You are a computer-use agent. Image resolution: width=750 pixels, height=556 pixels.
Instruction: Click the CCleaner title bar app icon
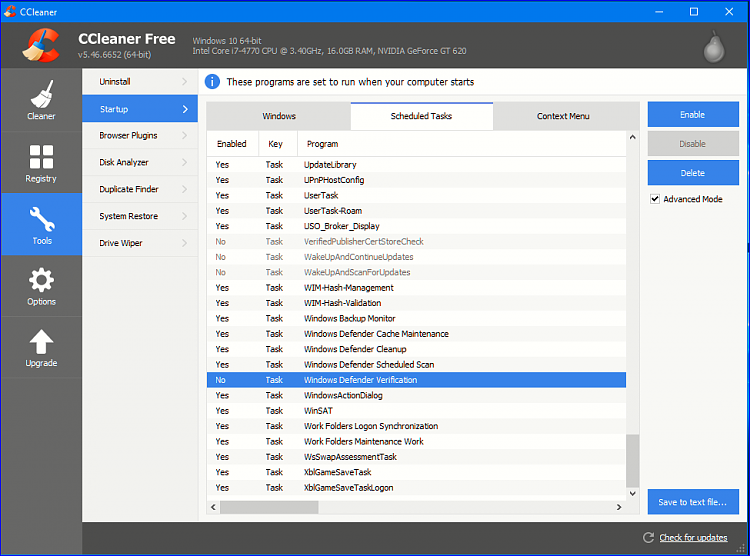10,11
